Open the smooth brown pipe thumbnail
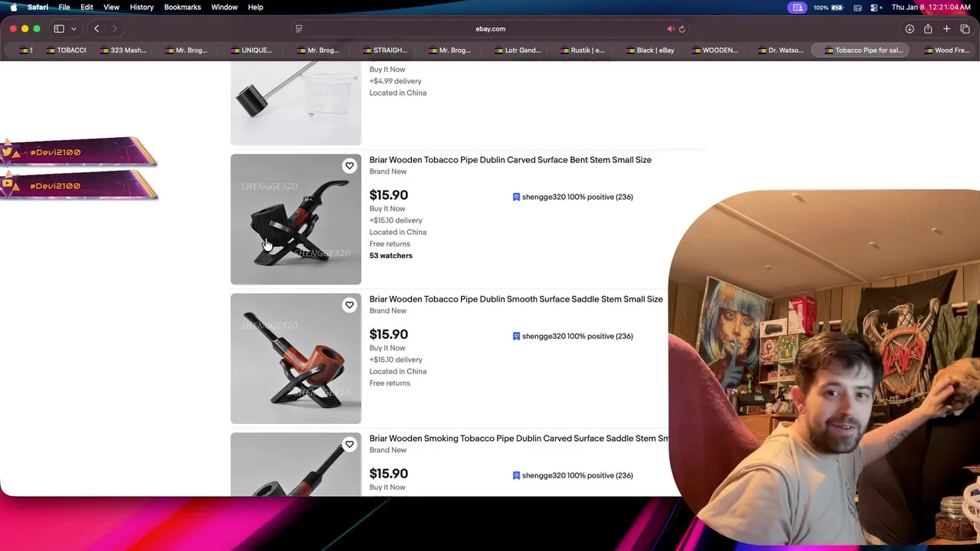Viewport: 980px width, 551px height. 296,359
